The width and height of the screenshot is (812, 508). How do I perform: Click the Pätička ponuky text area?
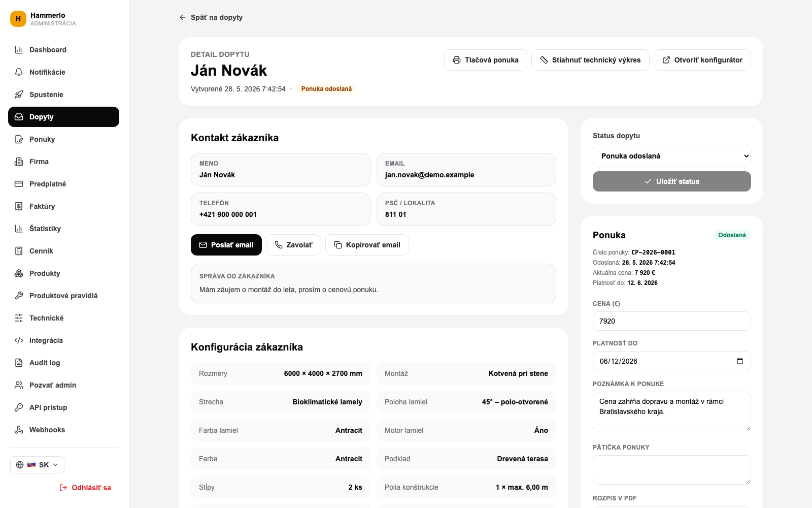[672, 470]
